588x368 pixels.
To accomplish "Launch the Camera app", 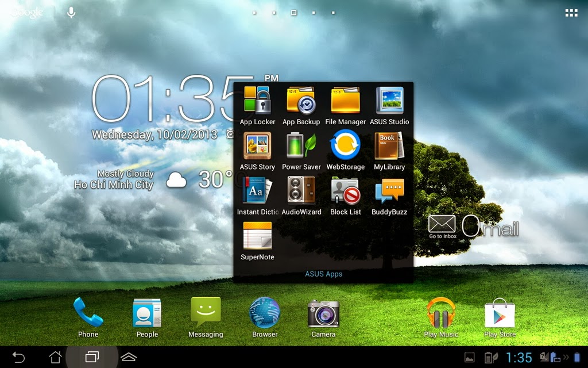I will tap(323, 313).
